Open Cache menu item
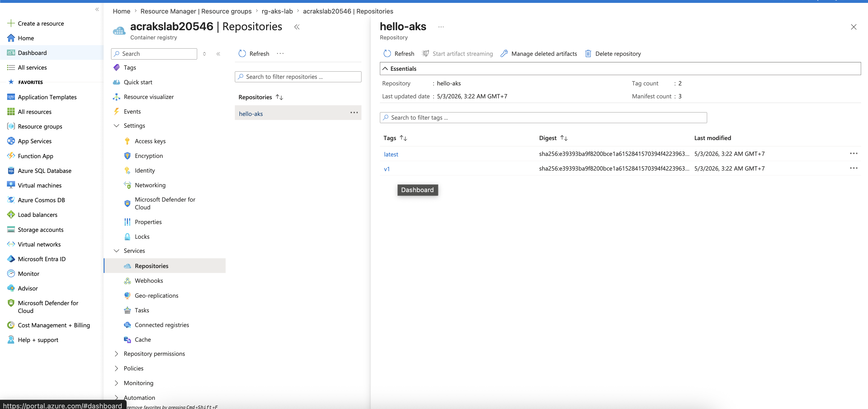The height and width of the screenshot is (409, 868). 143,339
